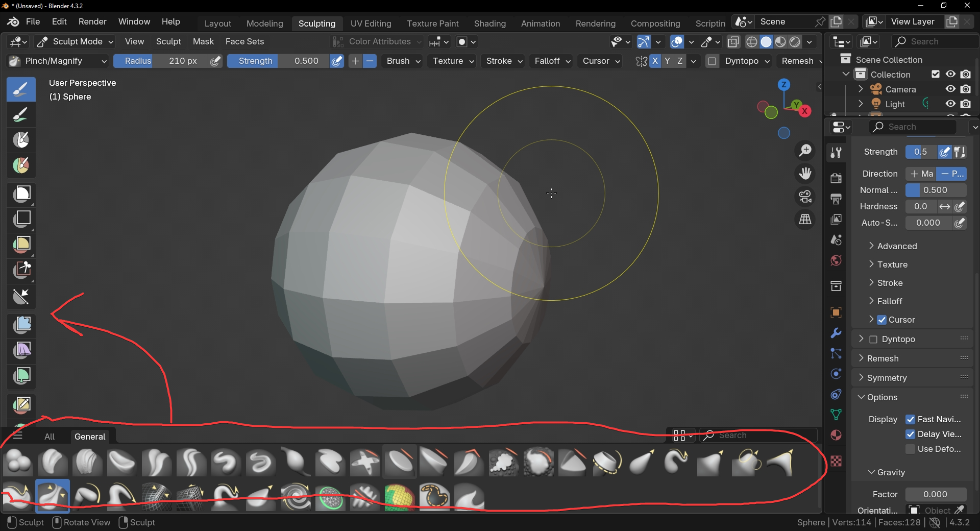This screenshot has height=531, width=980.
Task: Select the All tab in asset shelf
Action: pos(50,437)
